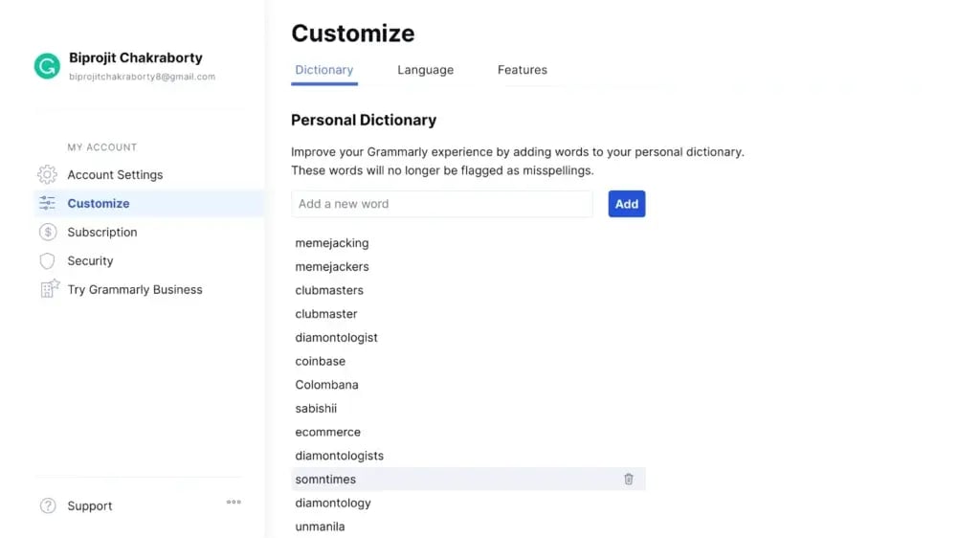
Task: Open Account Settings from sidebar
Action: click(x=115, y=174)
